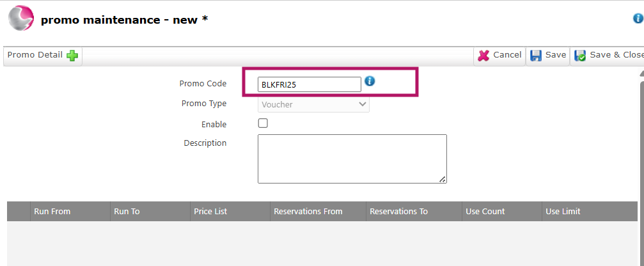Click the Promo Type dropdown chevron arrow

[x=362, y=104]
